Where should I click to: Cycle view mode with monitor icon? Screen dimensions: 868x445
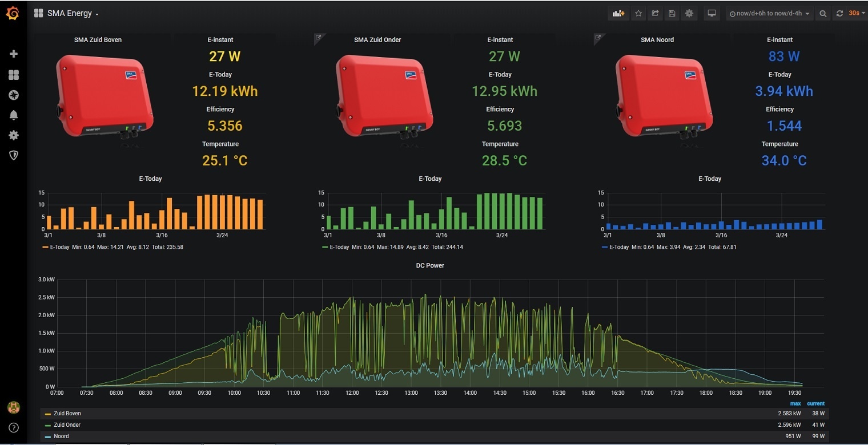click(x=712, y=13)
